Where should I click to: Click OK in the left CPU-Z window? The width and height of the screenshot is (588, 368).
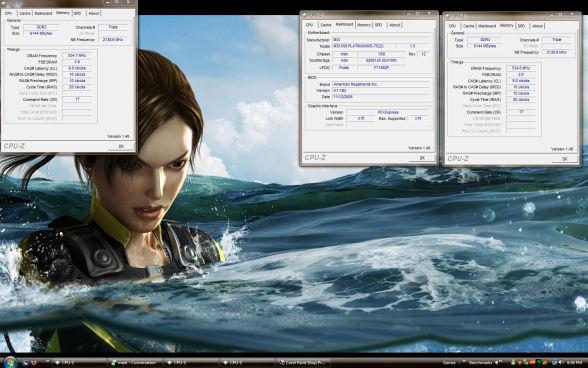point(121,146)
